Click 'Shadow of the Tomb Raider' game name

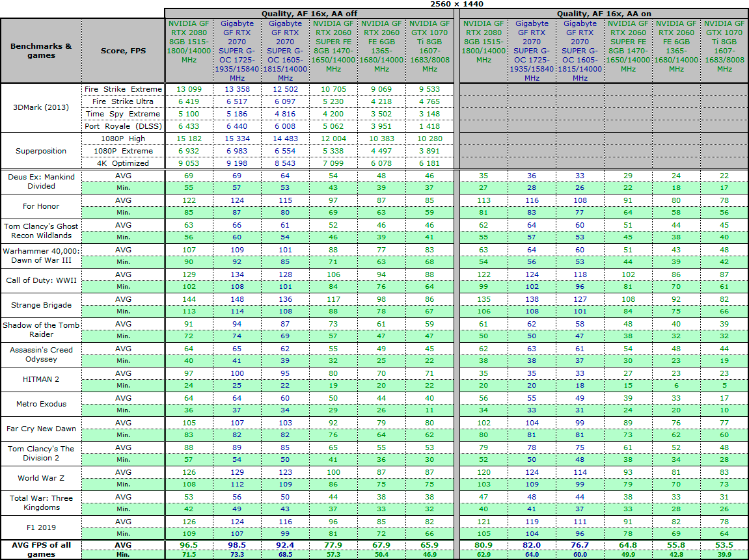pos(41,329)
